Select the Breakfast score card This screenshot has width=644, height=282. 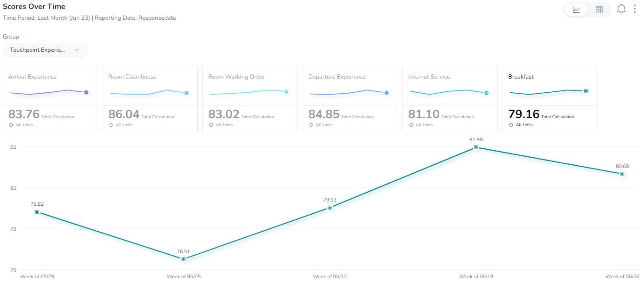[x=550, y=99]
